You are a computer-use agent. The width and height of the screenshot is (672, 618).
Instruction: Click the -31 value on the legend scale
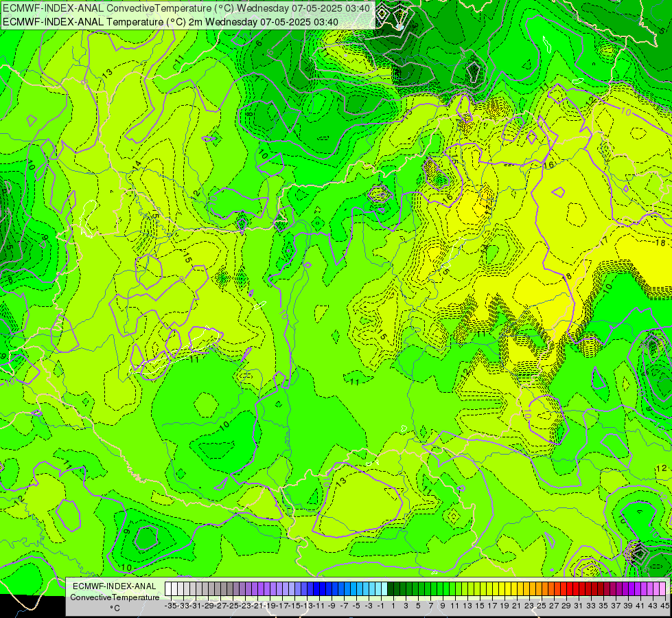[x=196, y=606]
